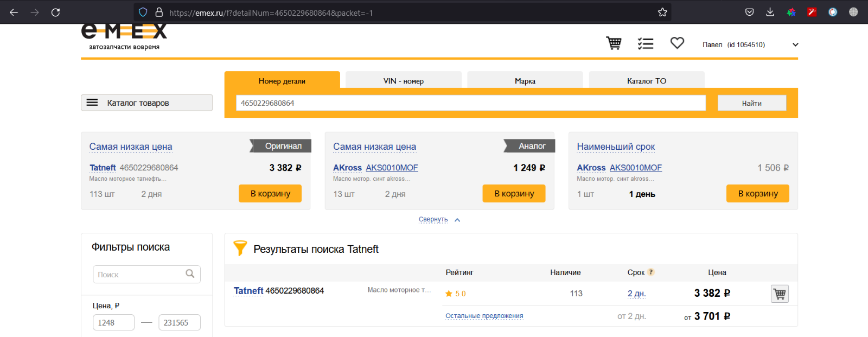Viewport: 868px width, 337px height.
Task: Click the 2 дн. delivery term link
Action: [637, 294]
